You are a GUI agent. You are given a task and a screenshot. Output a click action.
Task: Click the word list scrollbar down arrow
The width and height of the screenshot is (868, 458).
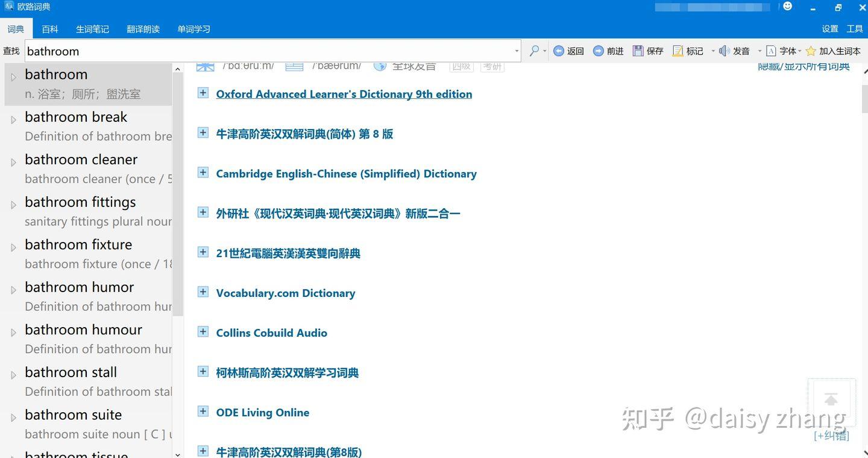click(178, 454)
